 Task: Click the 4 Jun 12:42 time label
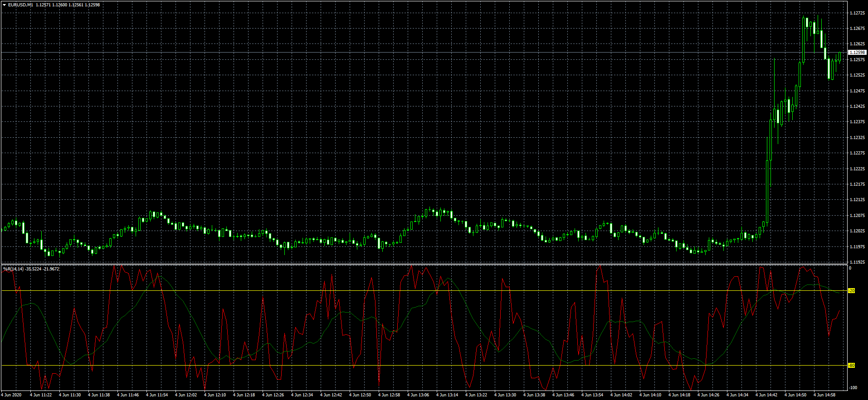click(x=331, y=395)
